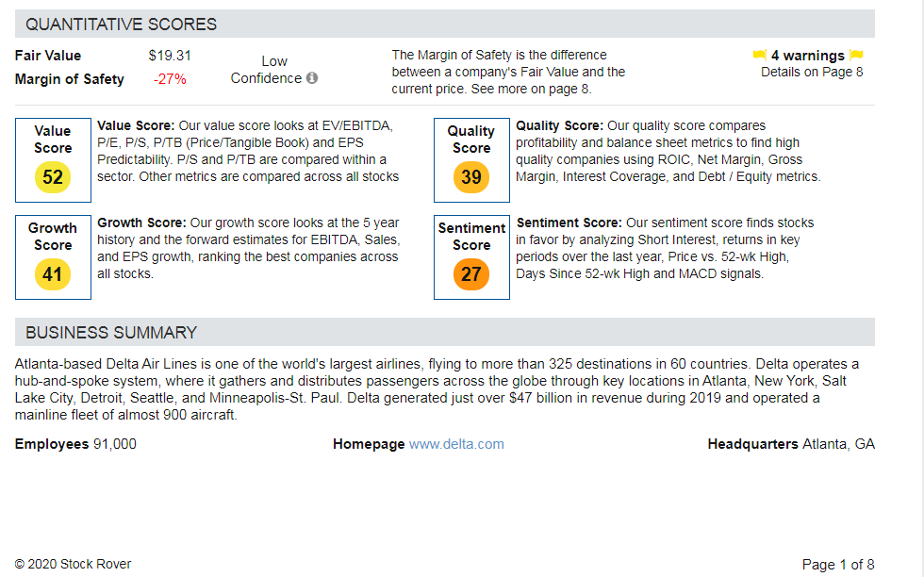
Task: Click the Employees 91,000 entry
Action: coord(75,444)
